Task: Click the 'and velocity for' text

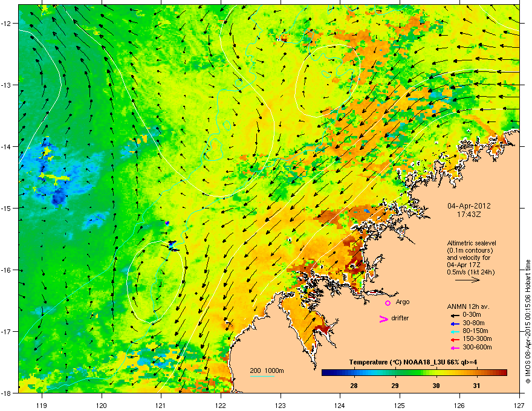Action: click(x=469, y=257)
